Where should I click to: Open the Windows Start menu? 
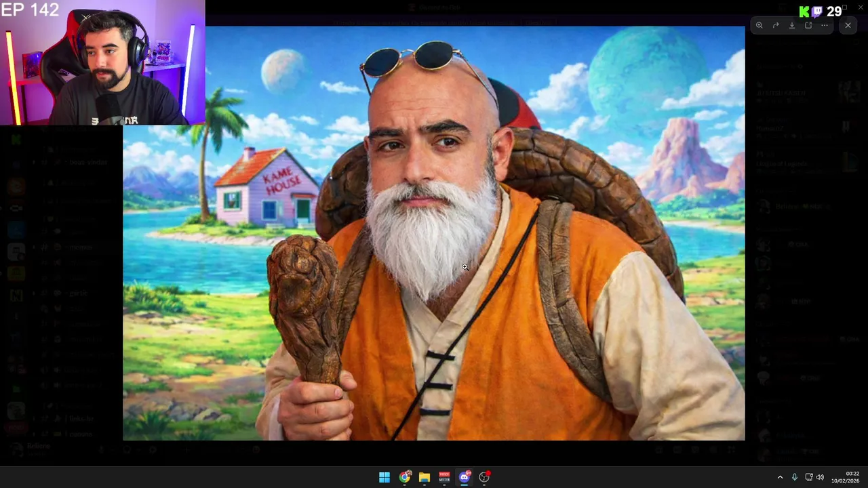tap(384, 477)
